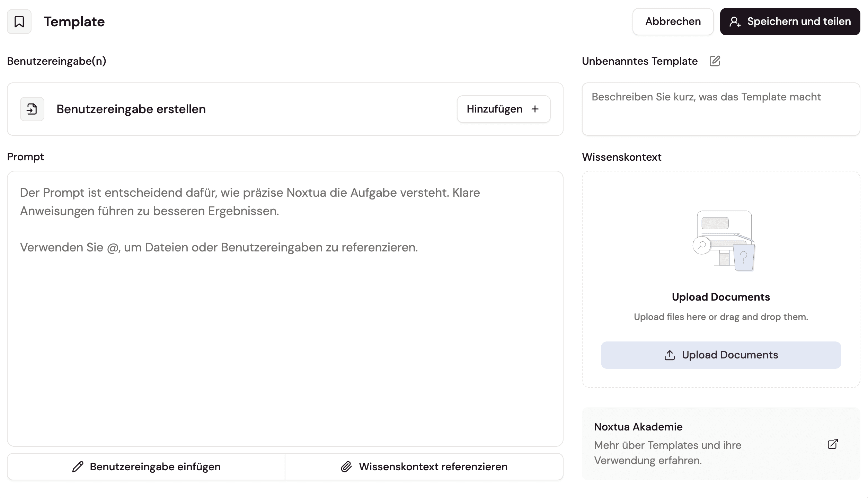The width and height of the screenshot is (868, 498).
Task: Click the edit icon next to Unbenanntes Template
Action: click(715, 61)
